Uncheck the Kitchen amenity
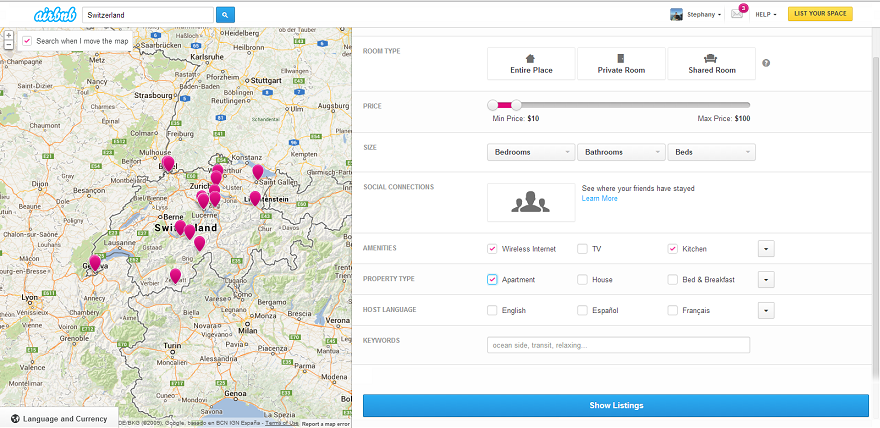Screen dimensions: 880x428 point(672,249)
